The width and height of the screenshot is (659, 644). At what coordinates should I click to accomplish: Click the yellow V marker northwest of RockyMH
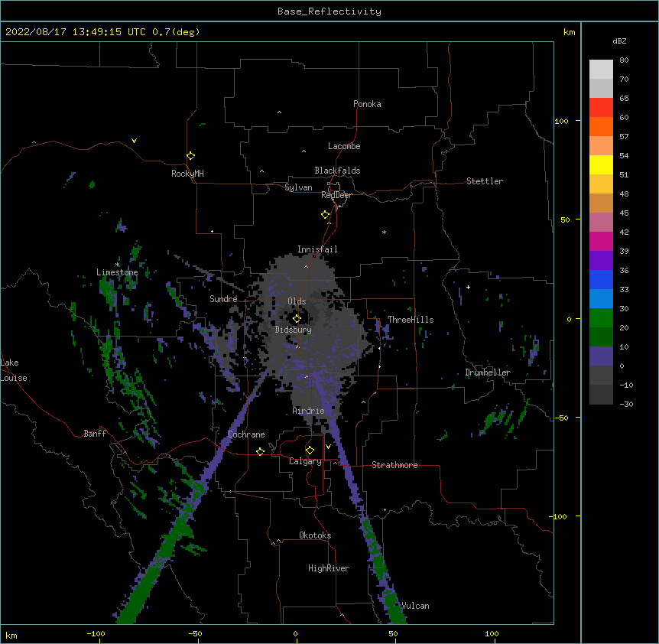134,141
